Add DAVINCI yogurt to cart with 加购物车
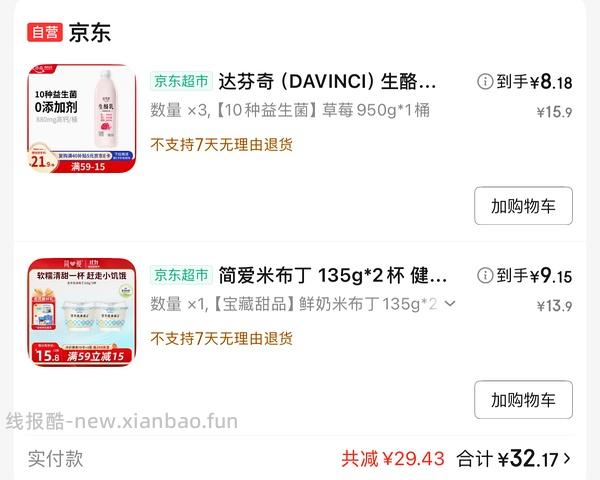Viewport: 600px width, 480px height. point(523,206)
